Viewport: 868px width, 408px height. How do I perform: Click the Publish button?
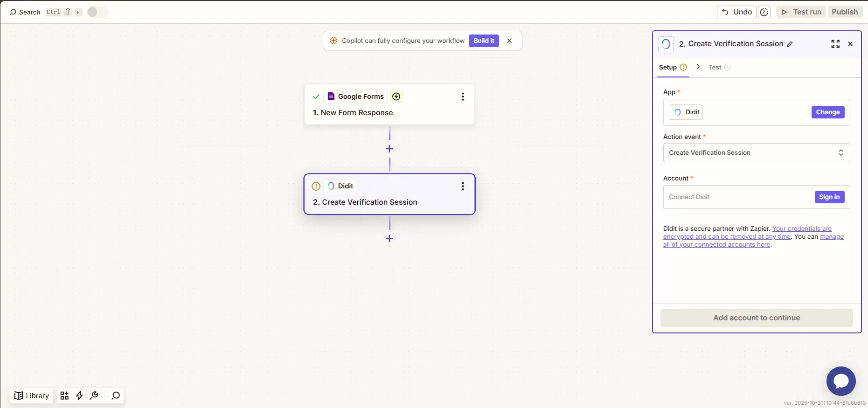[x=845, y=12]
